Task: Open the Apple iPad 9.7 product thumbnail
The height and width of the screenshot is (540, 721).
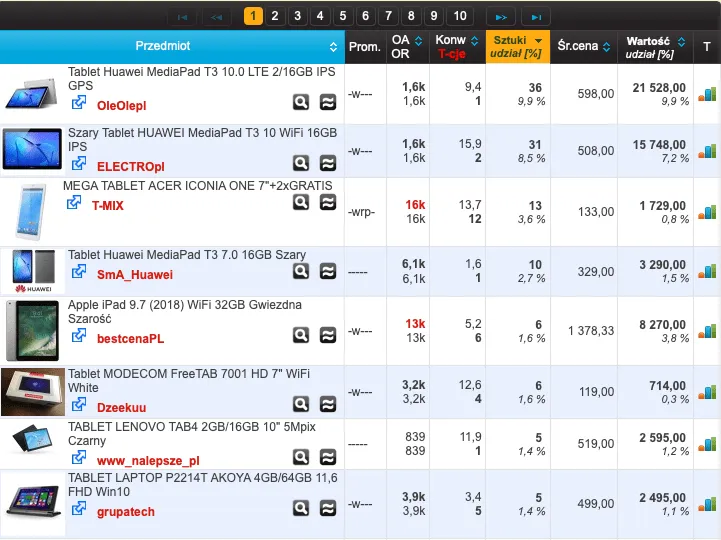Action: 32,331
